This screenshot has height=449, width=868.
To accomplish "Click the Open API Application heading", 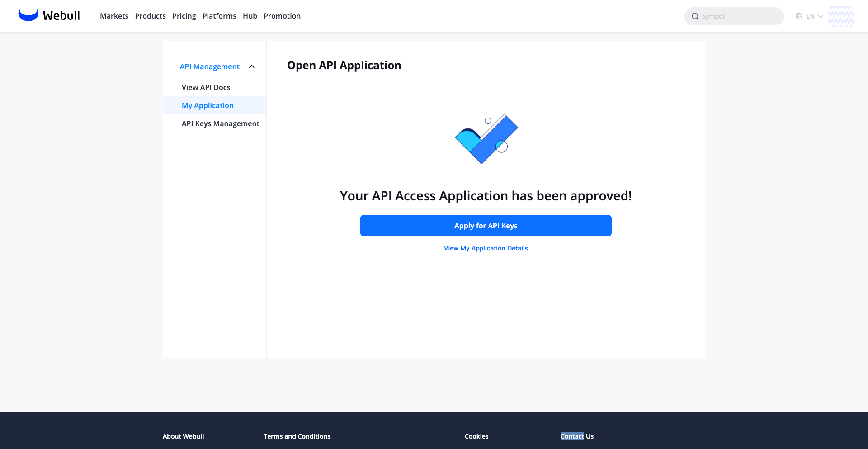I will (344, 66).
